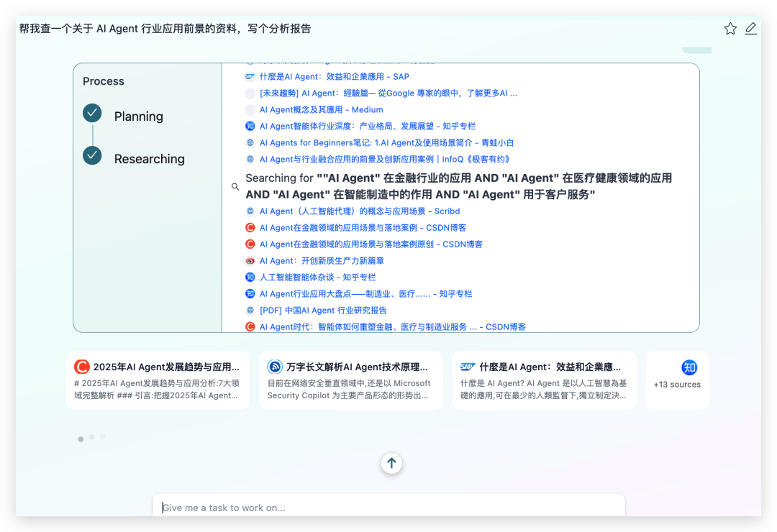Click the Searching for query text

(x=459, y=186)
